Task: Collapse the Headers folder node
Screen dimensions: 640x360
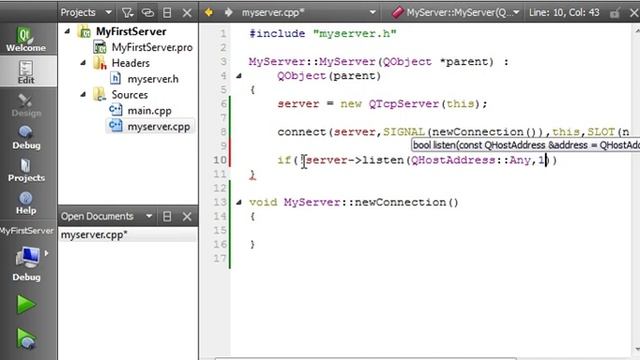Action: [x=83, y=63]
